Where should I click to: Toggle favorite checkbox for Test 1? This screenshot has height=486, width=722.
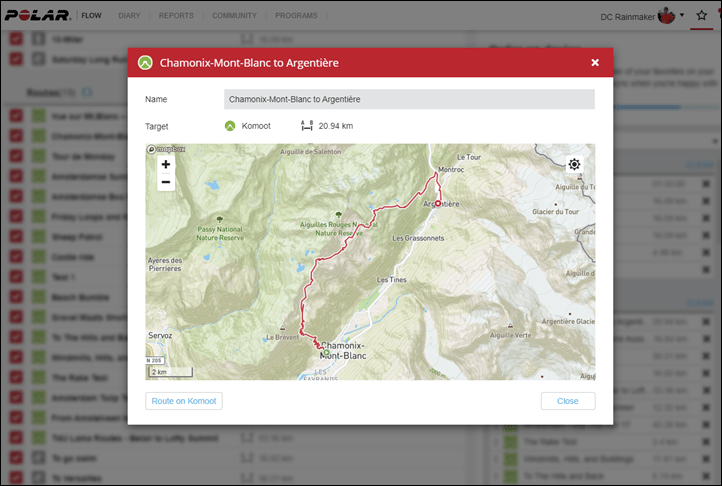tap(16, 277)
